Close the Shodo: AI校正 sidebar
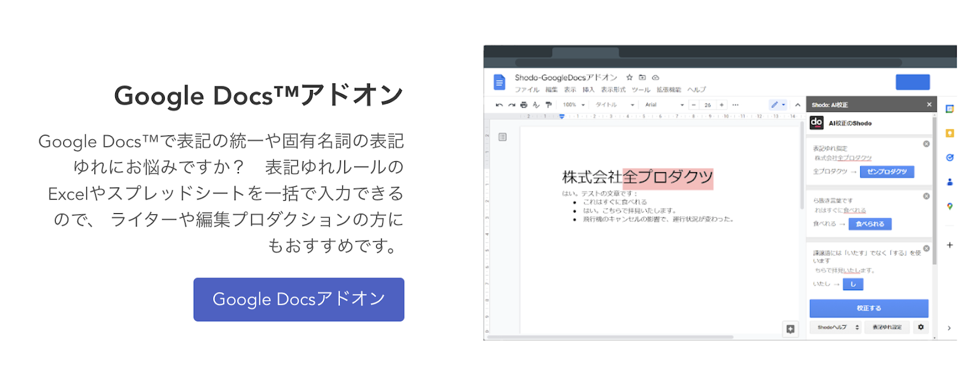 [x=929, y=105]
